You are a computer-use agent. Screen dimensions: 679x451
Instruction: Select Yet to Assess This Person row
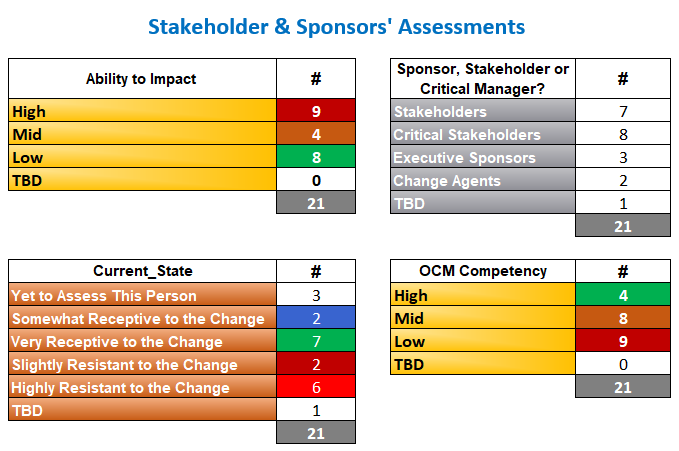click(142, 295)
